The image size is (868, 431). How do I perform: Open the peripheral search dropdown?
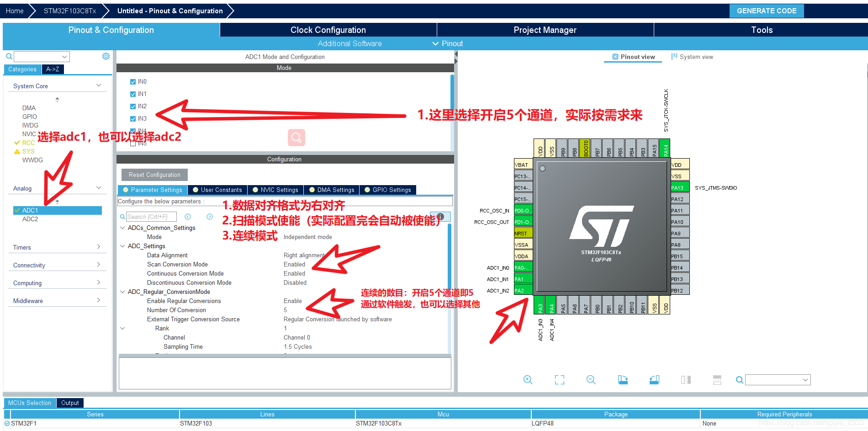click(x=64, y=57)
